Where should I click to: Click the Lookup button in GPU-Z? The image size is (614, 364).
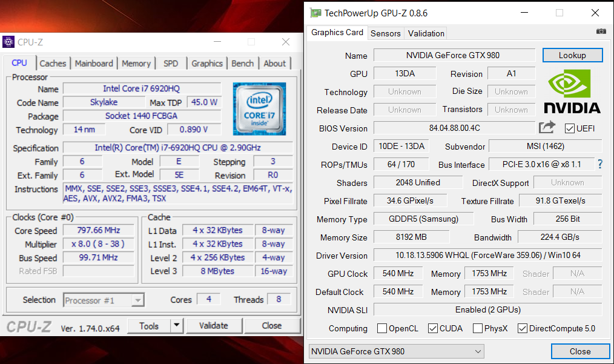click(x=572, y=55)
